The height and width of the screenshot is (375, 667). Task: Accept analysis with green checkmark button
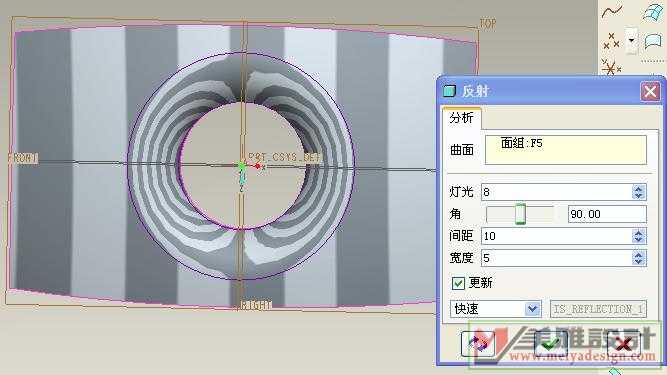tap(550, 344)
